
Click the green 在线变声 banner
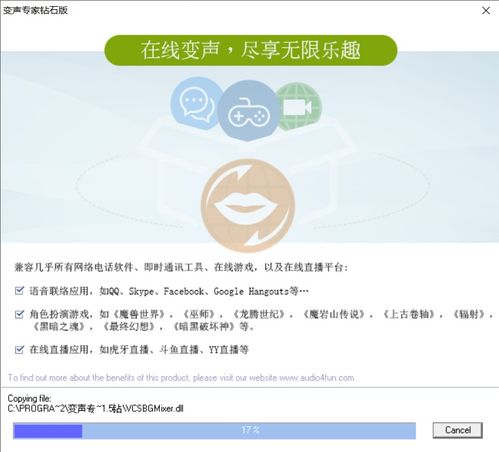(x=251, y=50)
